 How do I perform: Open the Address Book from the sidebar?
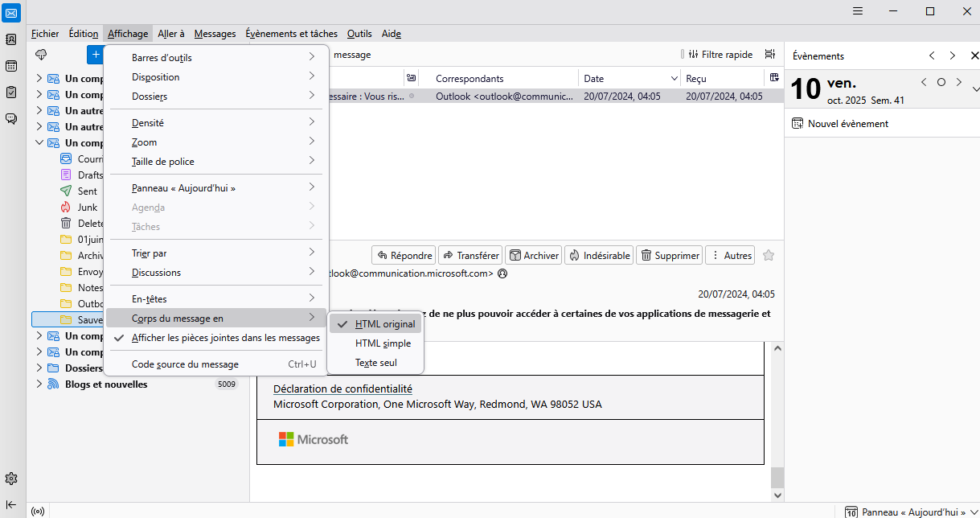point(11,39)
